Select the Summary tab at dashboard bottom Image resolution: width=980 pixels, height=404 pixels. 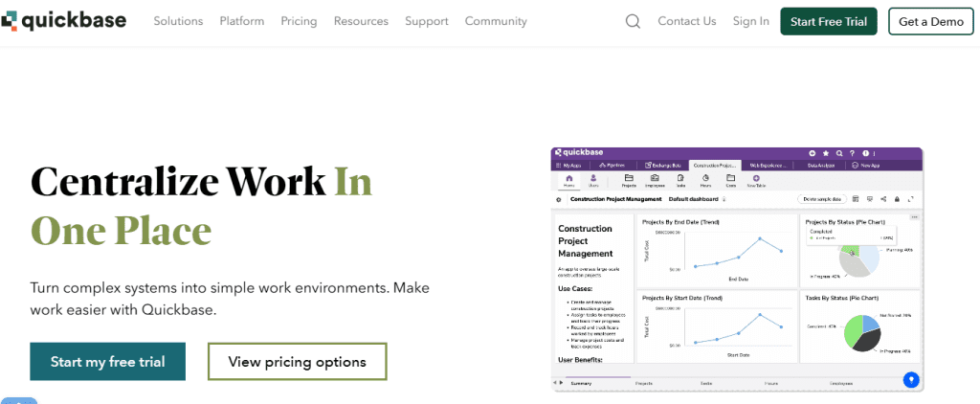581,383
